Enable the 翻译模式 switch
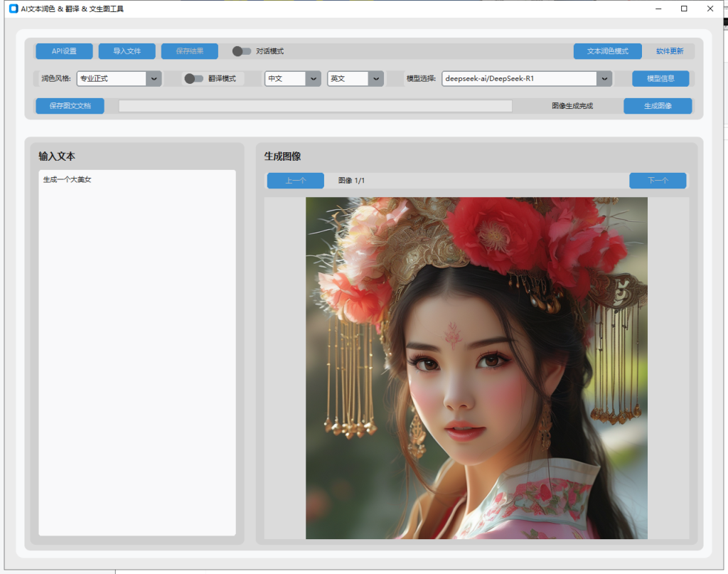The height and width of the screenshot is (574, 728). point(193,79)
